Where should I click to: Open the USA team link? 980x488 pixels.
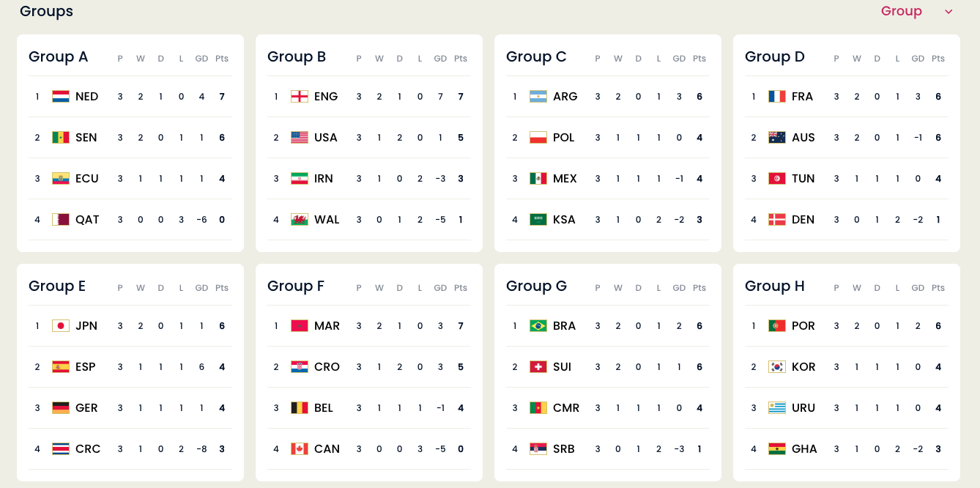point(325,138)
